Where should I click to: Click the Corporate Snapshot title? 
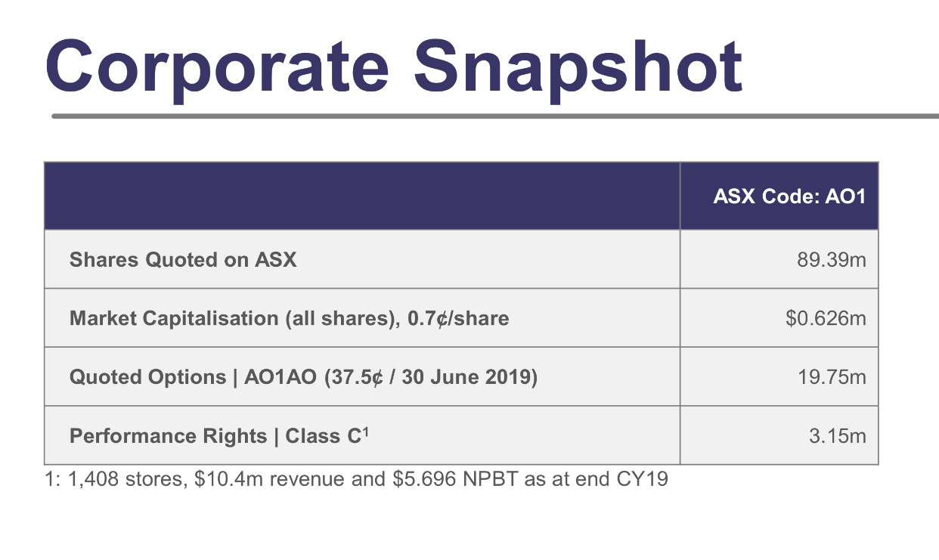point(394,67)
